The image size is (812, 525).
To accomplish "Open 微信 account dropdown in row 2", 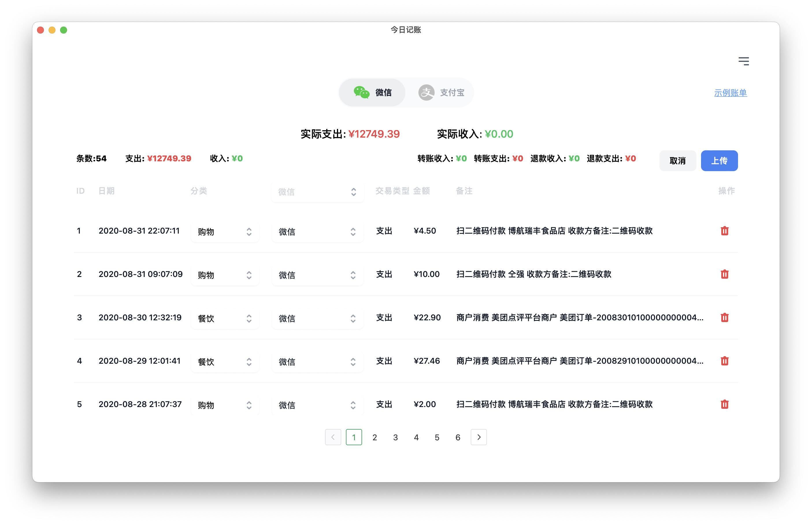I will coord(317,275).
